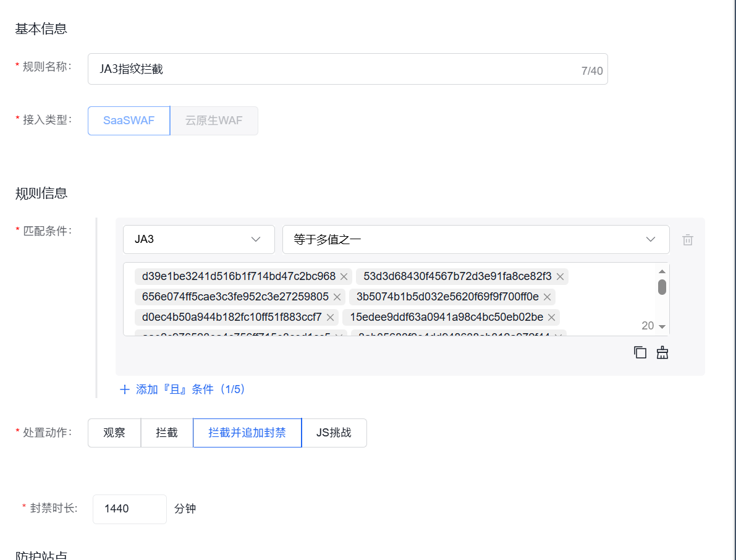Screen dimensions: 736x560
Task: Remove the tag d0ec4b50a944b182fc10ff51f883ccf7 via its × icon
Action: 330,317
